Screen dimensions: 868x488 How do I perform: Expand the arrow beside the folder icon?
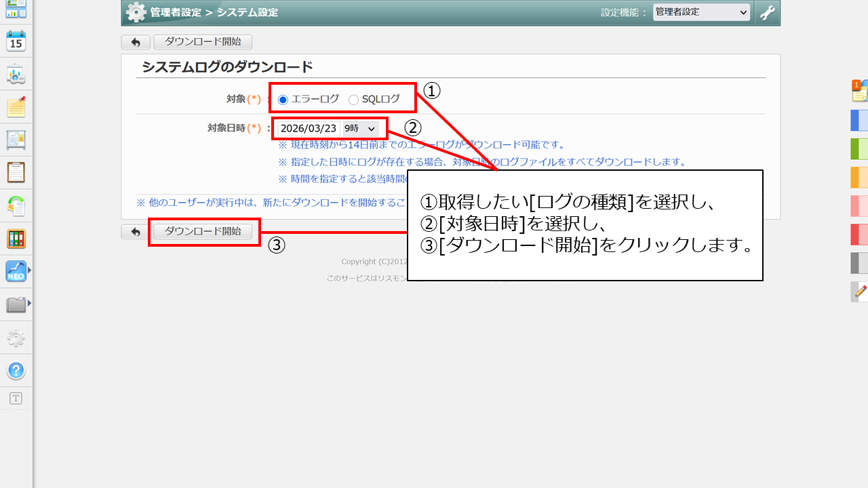point(29,303)
